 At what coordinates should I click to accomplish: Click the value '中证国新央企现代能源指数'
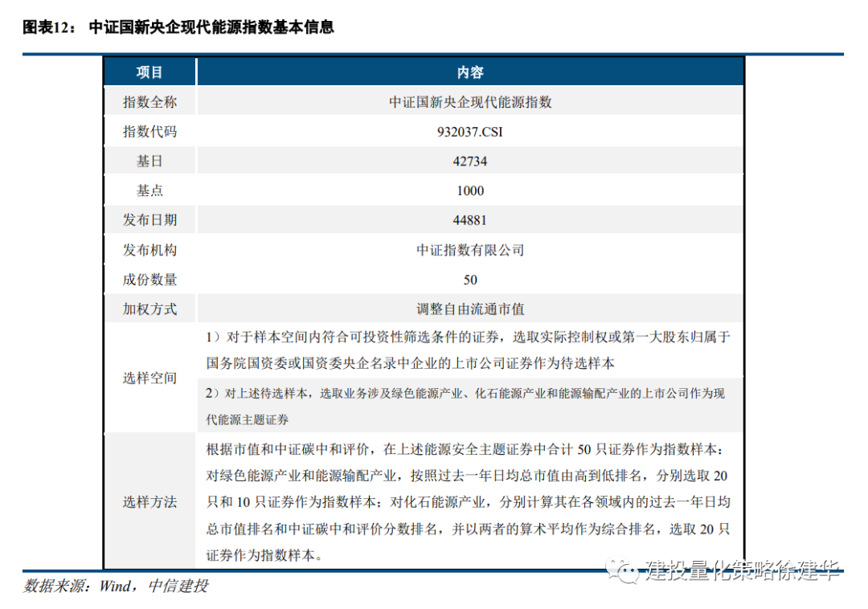coord(470,102)
